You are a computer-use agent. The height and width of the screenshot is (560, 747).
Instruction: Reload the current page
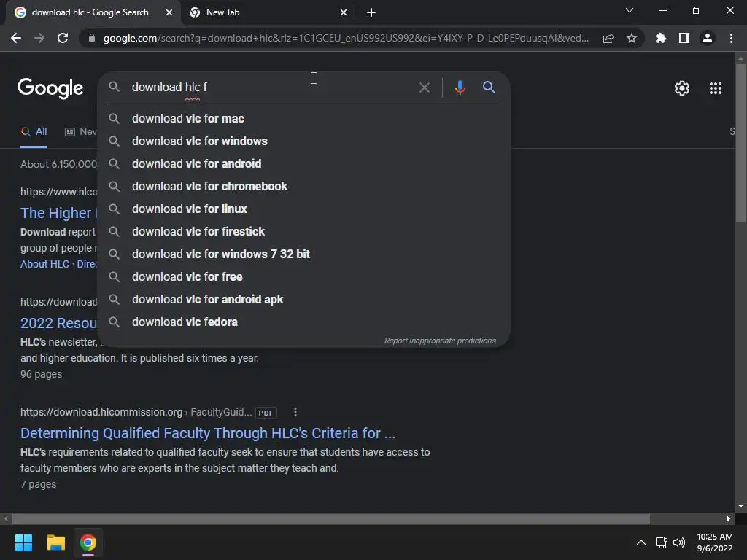(x=63, y=38)
